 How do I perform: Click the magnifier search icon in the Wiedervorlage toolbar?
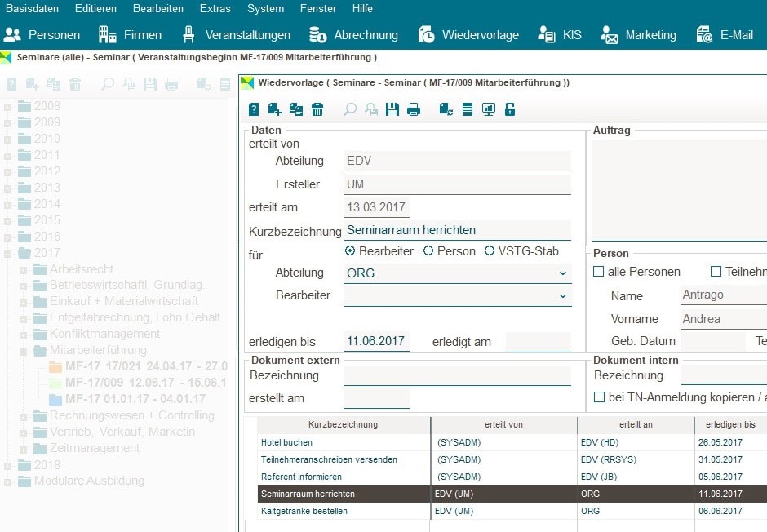click(x=350, y=109)
